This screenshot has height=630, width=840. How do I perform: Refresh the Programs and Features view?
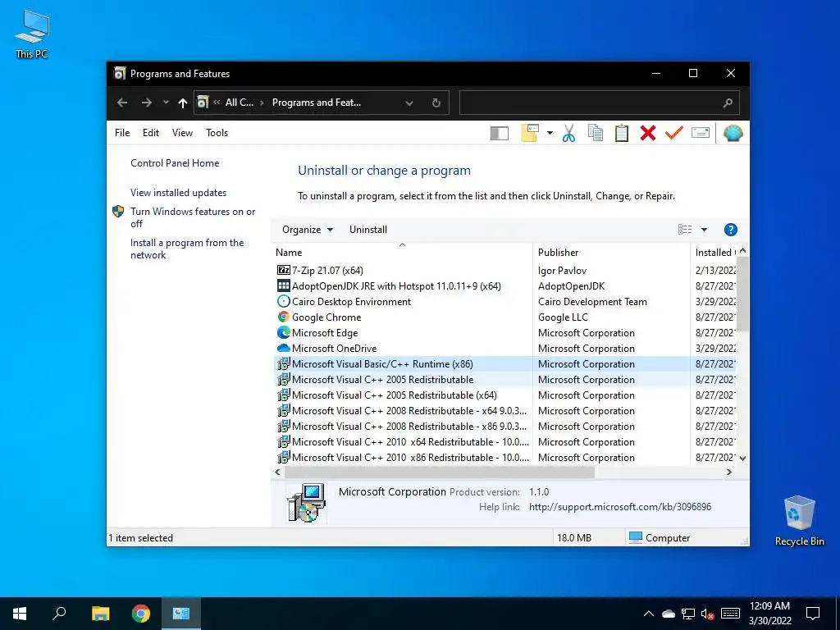tap(436, 103)
